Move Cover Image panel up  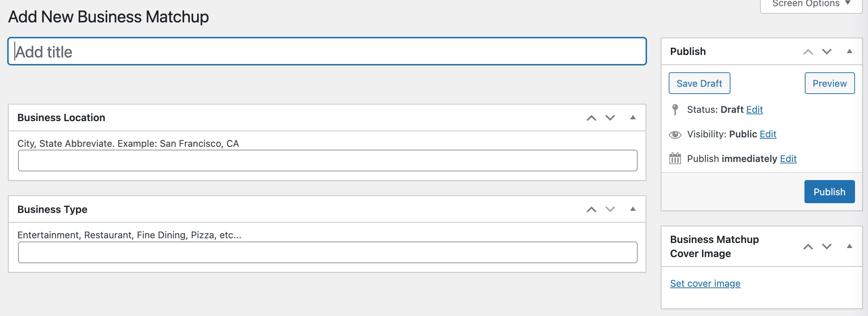[x=808, y=247]
